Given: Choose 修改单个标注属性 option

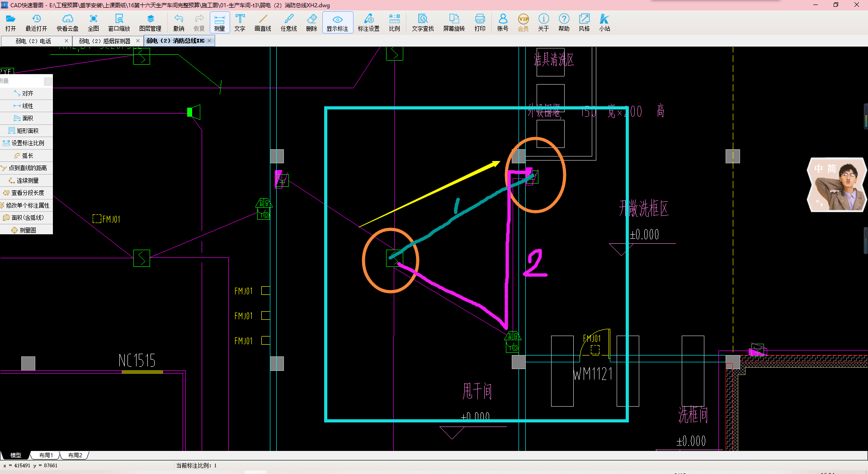Looking at the screenshot, I should [x=26, y=205].
